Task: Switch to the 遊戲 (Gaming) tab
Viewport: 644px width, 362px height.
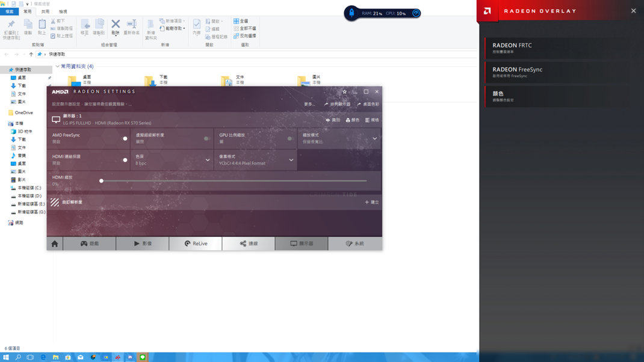Action: [x=90, y=244]
